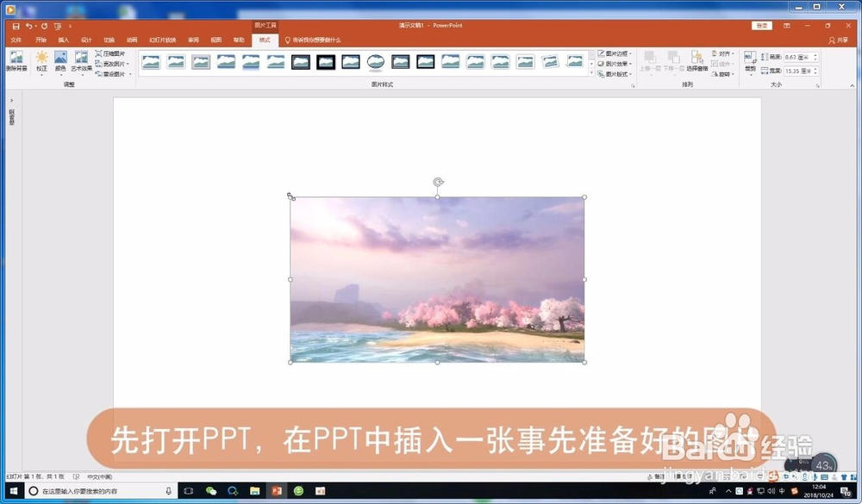The width and height of the screenshot is (862, 504).
Task: Open PowerPoint icon in the taskbar
Action: pyautogui.click(x=278, y=492)
